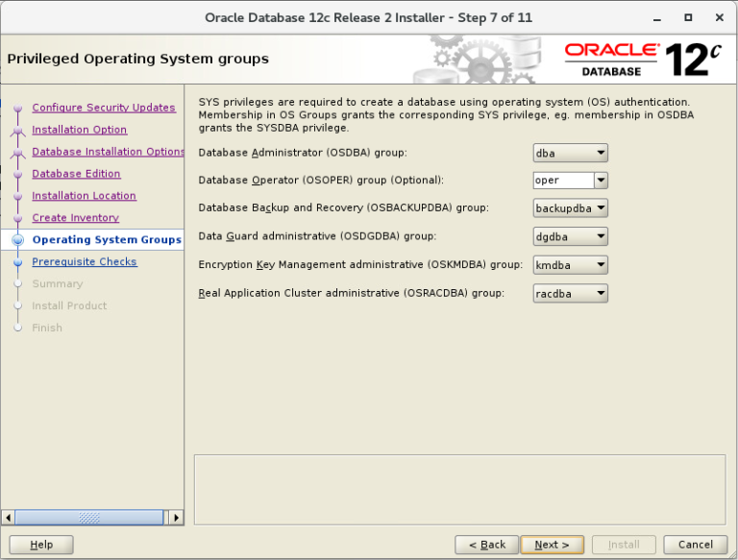Click the Help button

coord(41,545)
